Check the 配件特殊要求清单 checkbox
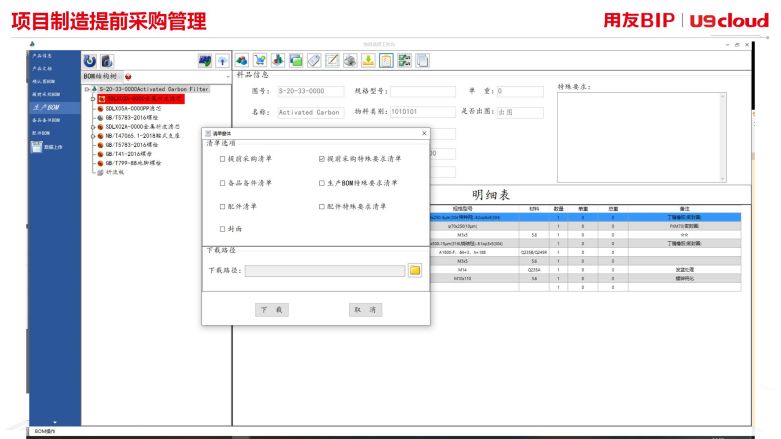This screenshot has width=781, height=439. [x=322, y=206]
